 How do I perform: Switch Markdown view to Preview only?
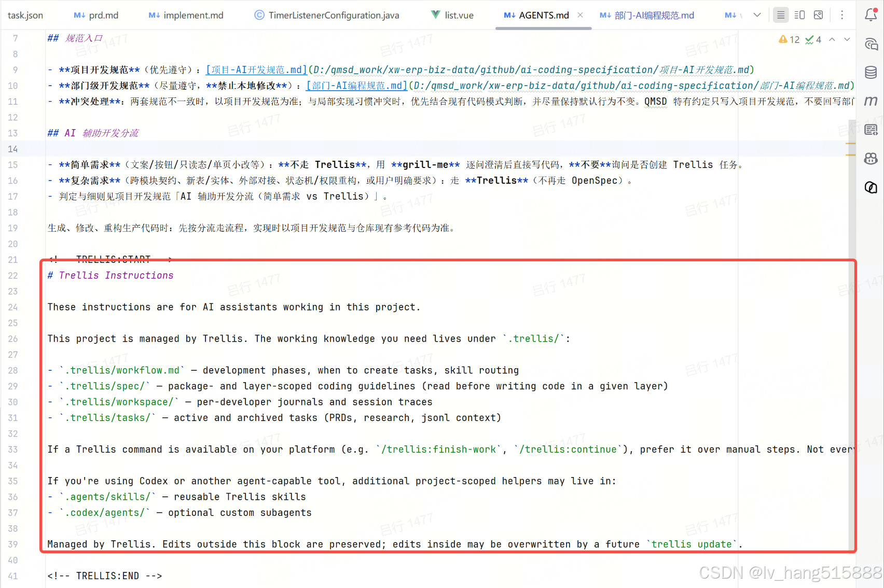[x=819, y=15]
